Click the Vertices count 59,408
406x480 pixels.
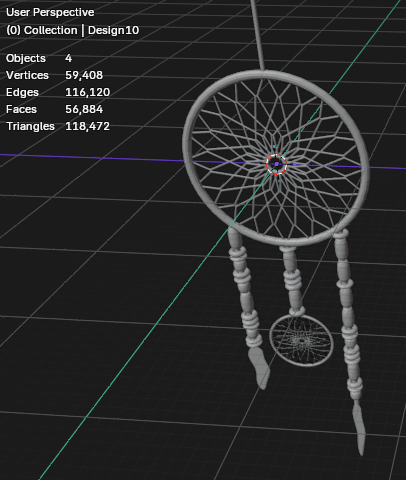click(84, 75)
